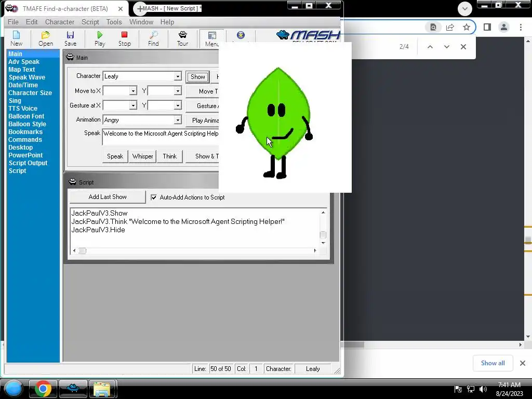Screen dimensions: 532x399
Task: Go to next find result in Chrome
Action: pyautogui.click(x=446, y=47)
